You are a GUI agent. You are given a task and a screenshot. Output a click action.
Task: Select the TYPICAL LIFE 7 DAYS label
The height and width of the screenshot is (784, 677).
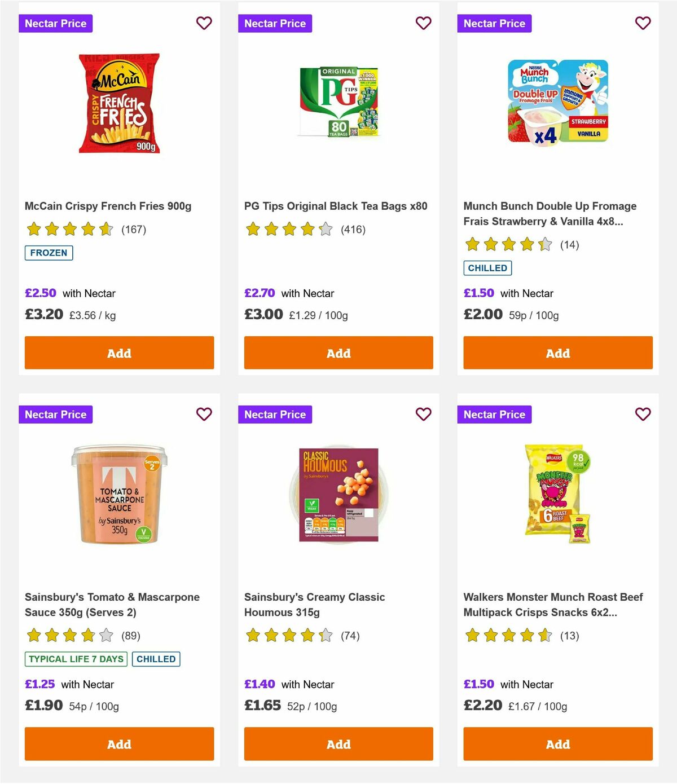[75, 659]
